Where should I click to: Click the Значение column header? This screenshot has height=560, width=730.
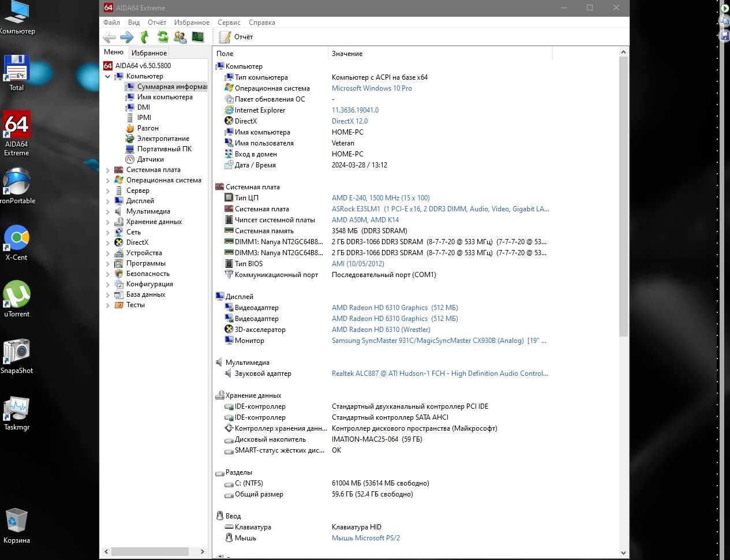pyautogui.click(x=440, y=54)
